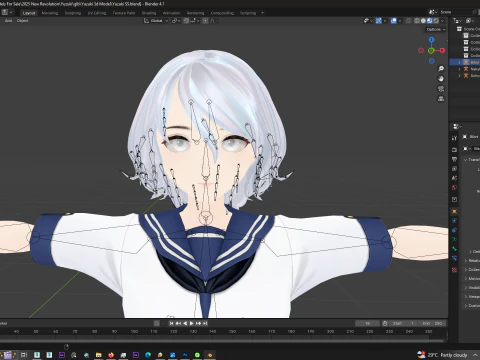
Task: Open object type visibility dropdown
Action: pos(368,21)
